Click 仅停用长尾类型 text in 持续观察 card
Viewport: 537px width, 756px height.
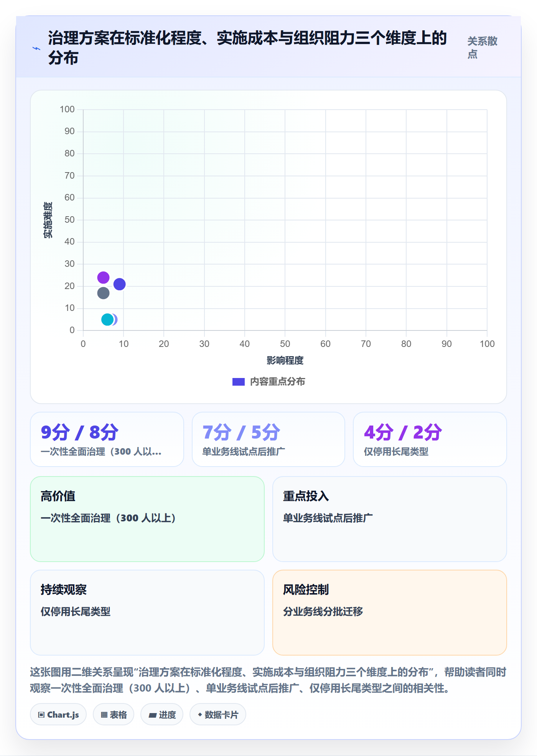[x=76, y=611]
